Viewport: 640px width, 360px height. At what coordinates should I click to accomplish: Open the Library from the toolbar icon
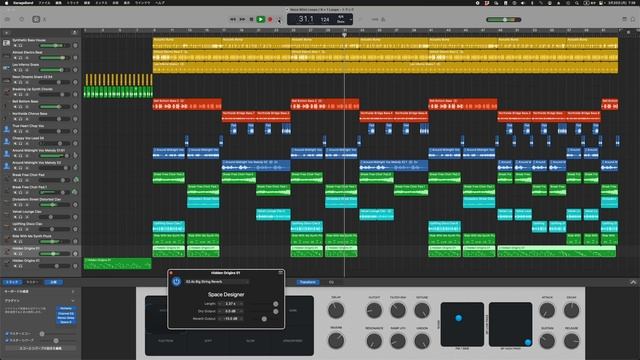[7, 19]
